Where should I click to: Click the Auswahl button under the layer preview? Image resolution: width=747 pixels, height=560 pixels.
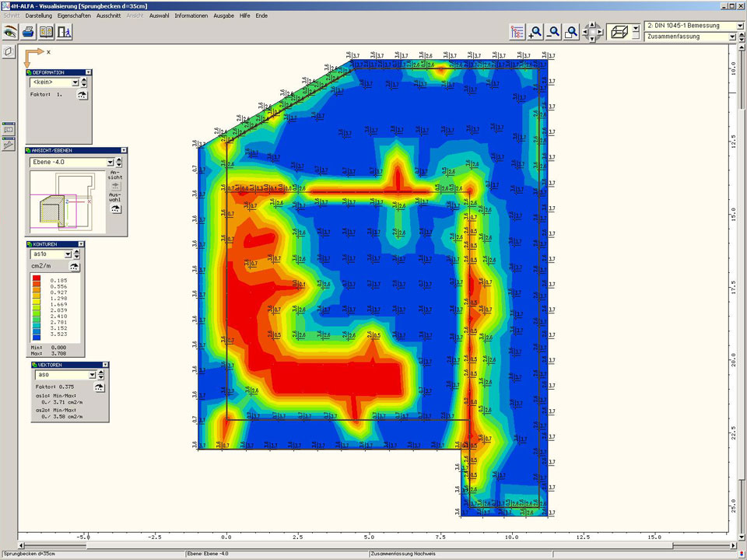point(116,210)
